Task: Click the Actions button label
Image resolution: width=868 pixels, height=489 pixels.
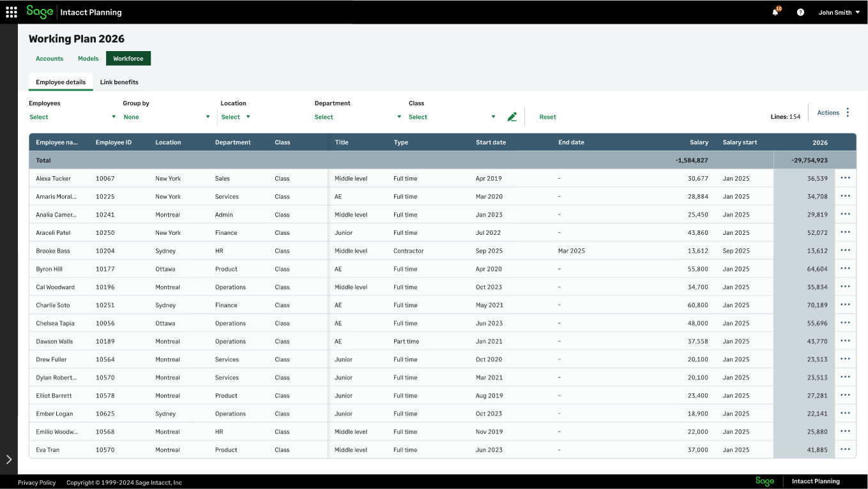Action: (828, 112)
